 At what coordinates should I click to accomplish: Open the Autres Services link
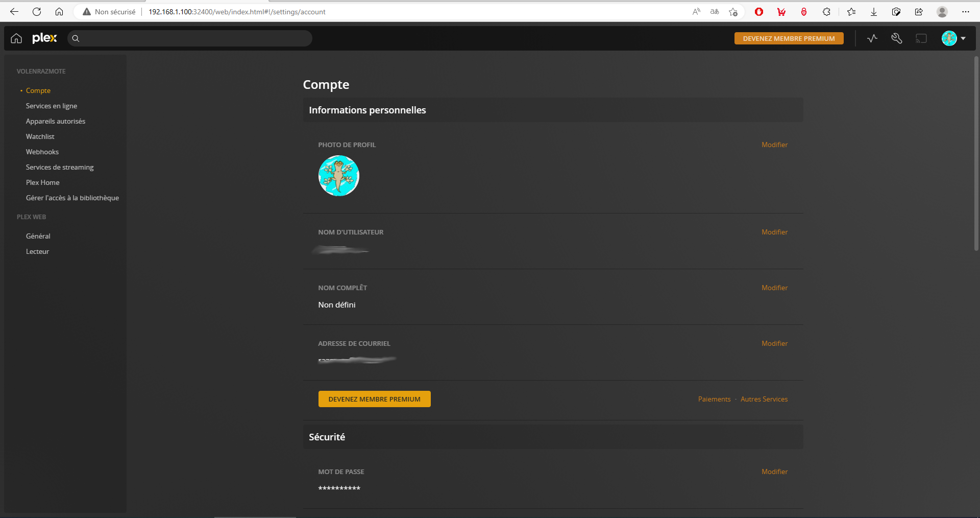click(764, 399)
